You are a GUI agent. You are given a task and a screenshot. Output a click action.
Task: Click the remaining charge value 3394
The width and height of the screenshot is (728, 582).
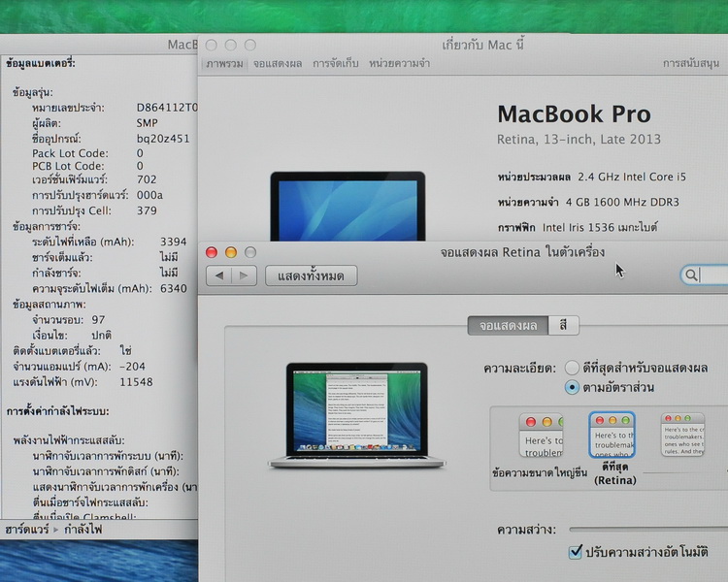click(x=174, y=242)
